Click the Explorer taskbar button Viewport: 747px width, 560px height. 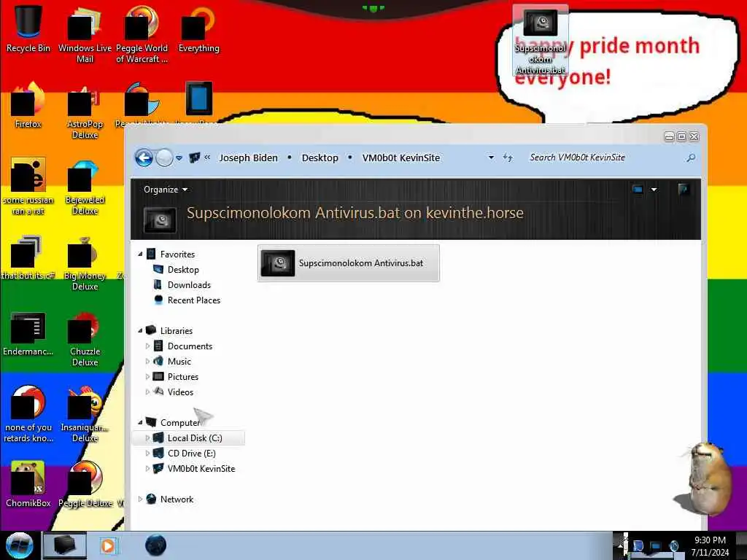(x=65, y=545)
